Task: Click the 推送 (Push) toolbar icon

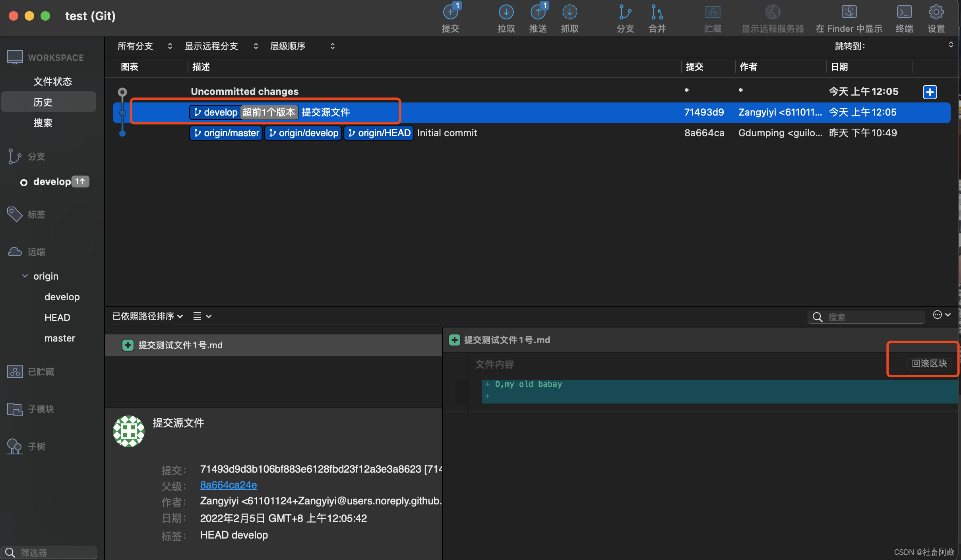Action: click(538, 13)
